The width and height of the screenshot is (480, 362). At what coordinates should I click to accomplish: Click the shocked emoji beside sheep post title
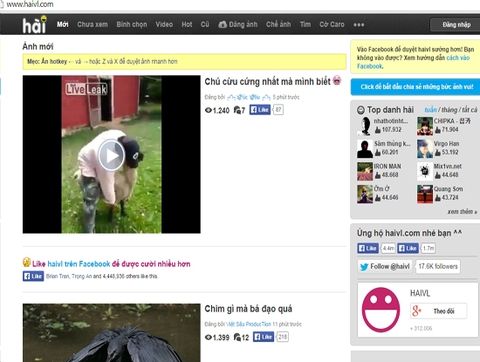click(337, 80)
